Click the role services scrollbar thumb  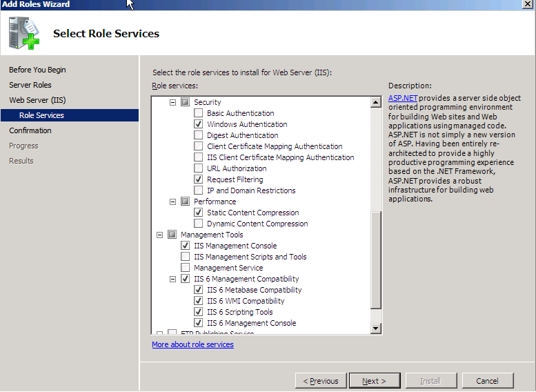(x=376, y=260)
